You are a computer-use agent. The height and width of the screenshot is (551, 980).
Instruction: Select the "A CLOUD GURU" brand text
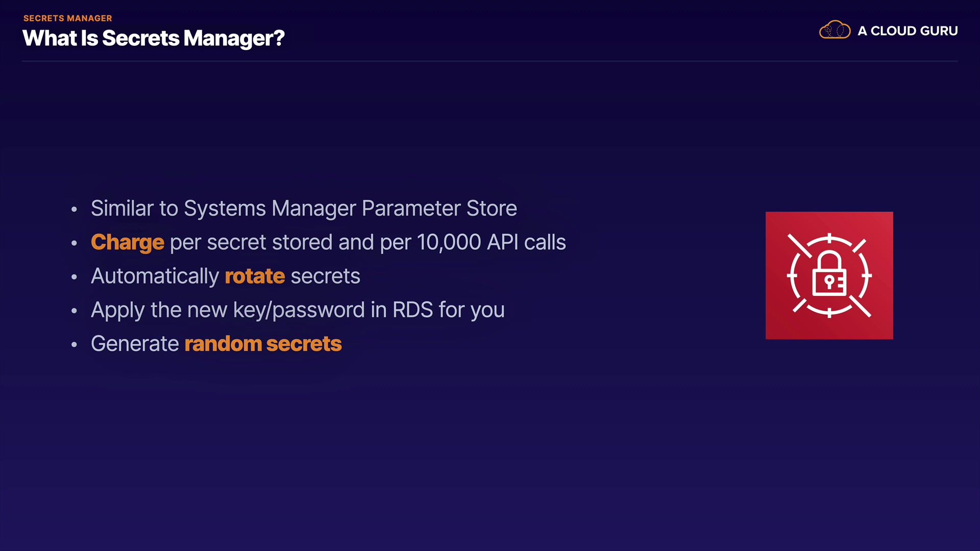(x=908, y=31)
